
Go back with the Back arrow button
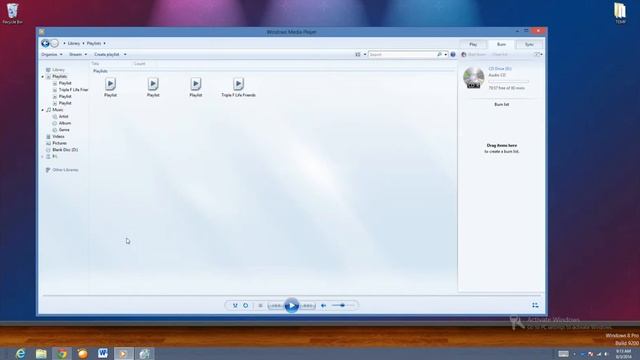point(45,43)
